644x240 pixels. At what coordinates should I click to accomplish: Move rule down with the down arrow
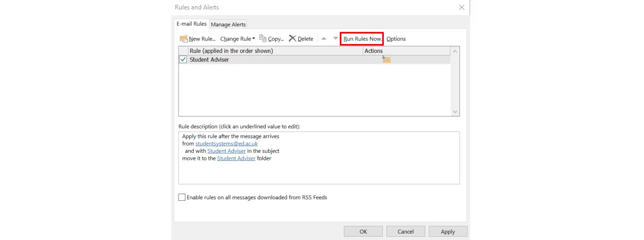pyautogui.click(x=336, y=38)
